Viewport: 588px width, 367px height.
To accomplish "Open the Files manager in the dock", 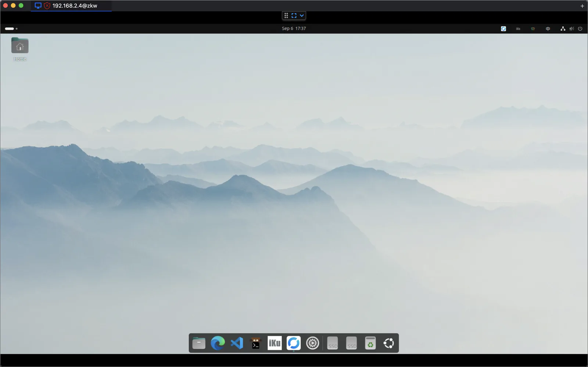I will pos(199,343).
